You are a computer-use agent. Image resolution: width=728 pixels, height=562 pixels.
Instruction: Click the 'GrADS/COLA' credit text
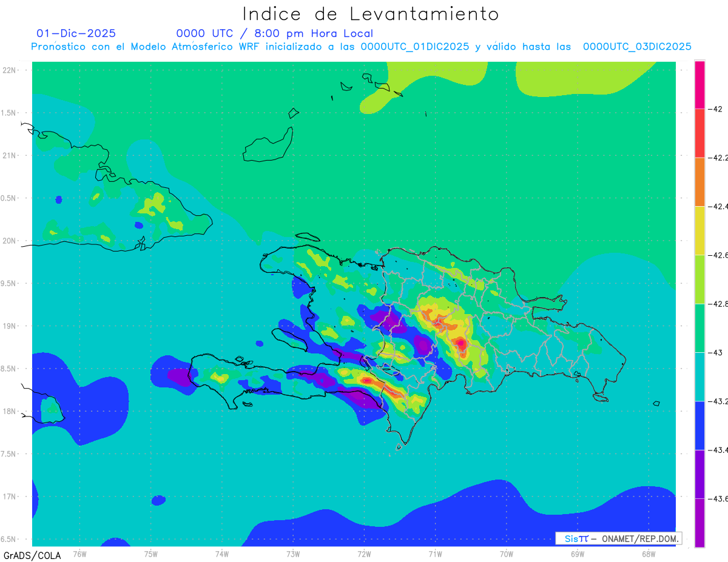[32, 555]
